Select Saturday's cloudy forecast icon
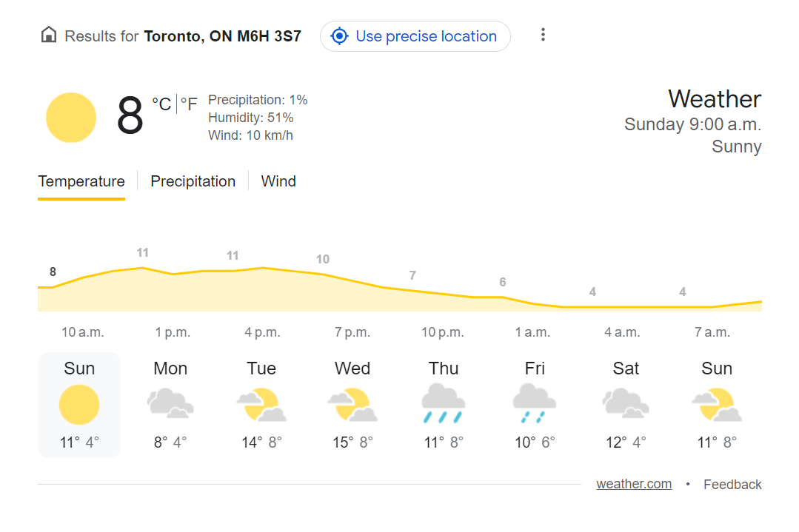 [x=626, y=404]
